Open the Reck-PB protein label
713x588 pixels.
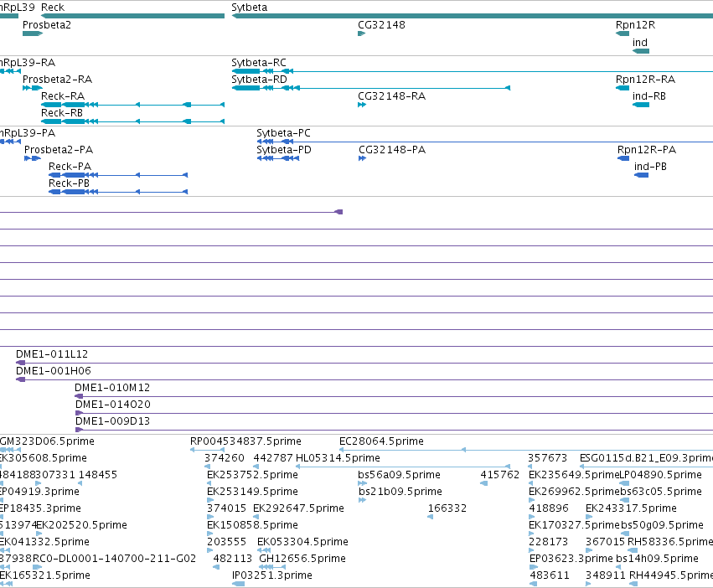(x=69, y=183)
